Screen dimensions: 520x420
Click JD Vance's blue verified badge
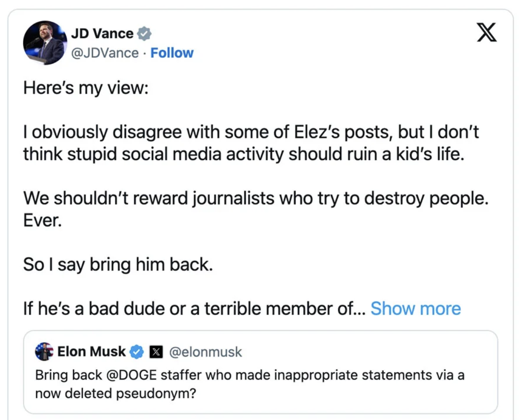pos(144,34)
